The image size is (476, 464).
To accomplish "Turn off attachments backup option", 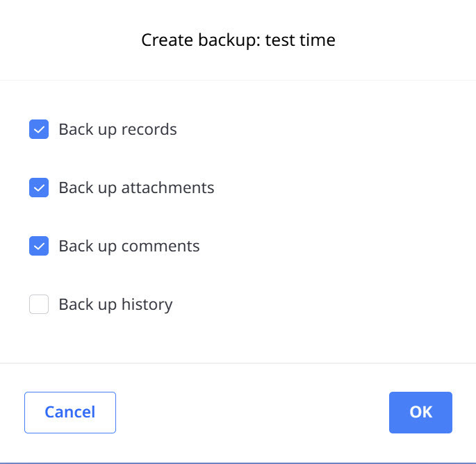I will [39, 188].
